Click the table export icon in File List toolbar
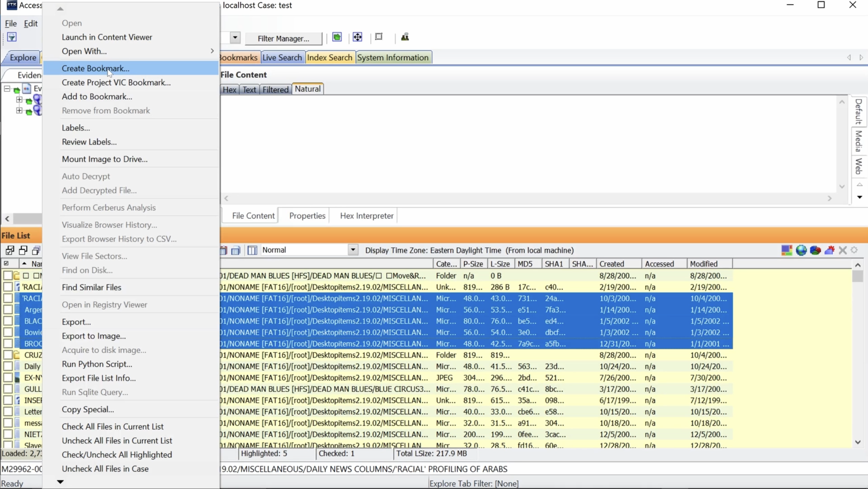The height and width of the screenshot is (489, 868). click(x=236, y=250)
